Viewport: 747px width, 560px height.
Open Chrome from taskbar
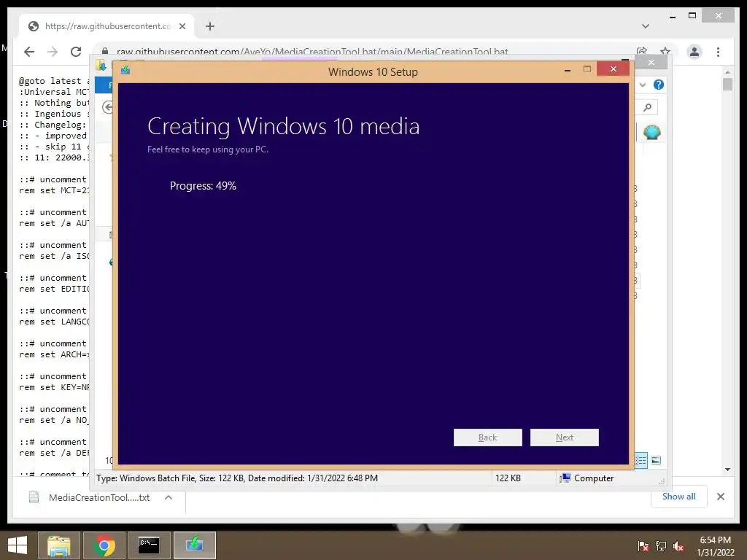104,545
